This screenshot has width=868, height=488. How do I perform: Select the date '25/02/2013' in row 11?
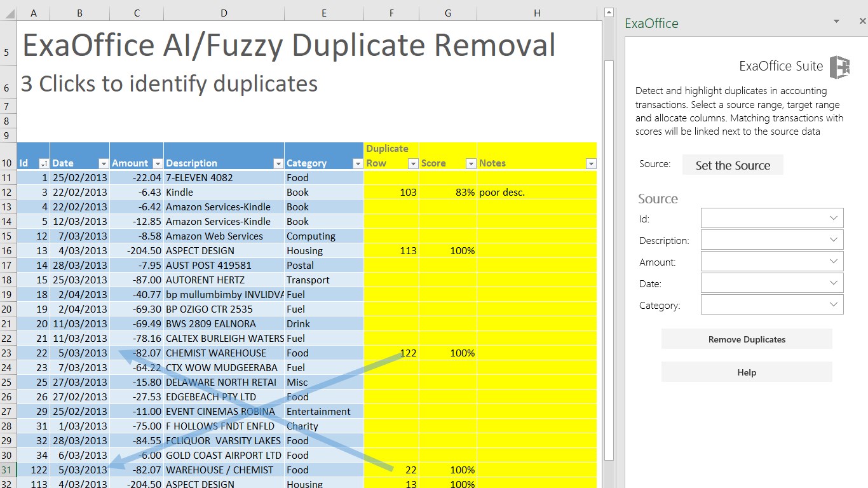point(79,178)
